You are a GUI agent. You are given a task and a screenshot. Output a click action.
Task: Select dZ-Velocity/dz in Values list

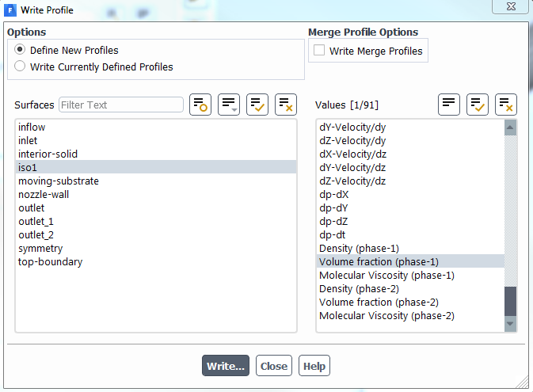point(410,181)
